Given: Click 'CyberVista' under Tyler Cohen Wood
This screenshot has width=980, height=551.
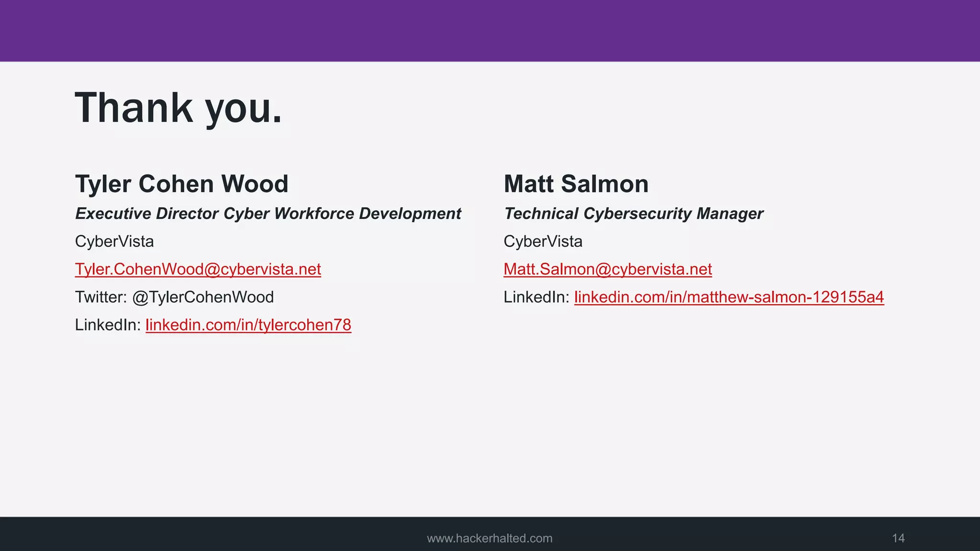Looking at the screenshot, I should pyautogui.click(x=114, y=242).
